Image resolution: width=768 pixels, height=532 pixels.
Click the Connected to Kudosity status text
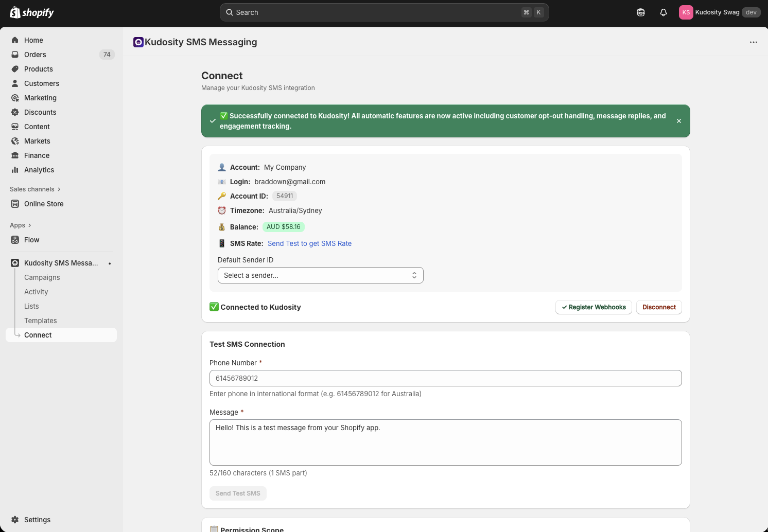[261, 307]
